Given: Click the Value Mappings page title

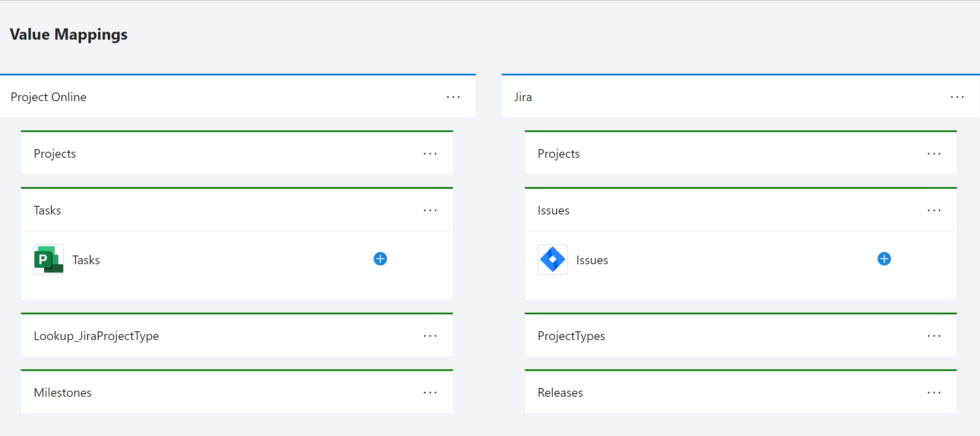Looking at the screenshot, I should (x=68, y=34).
